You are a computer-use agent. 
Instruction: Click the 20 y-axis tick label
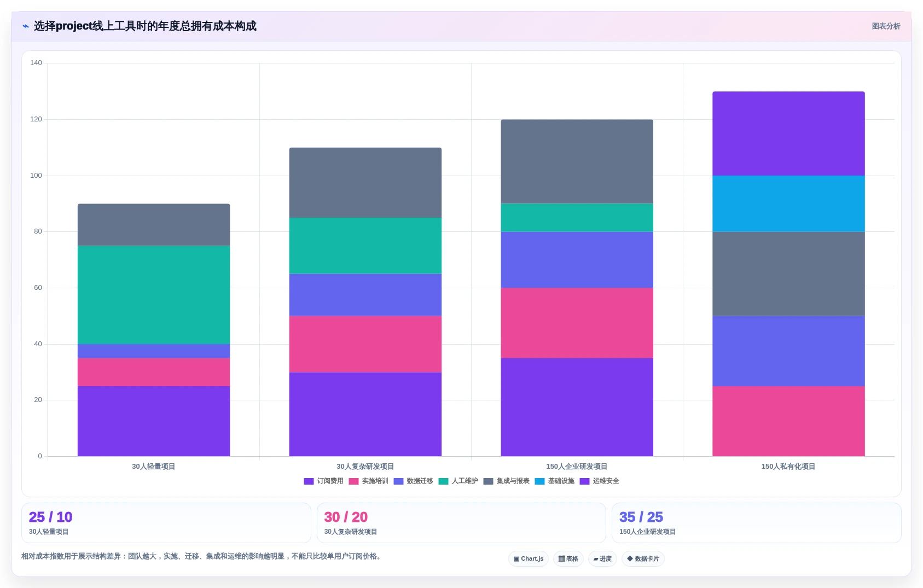(x=38, y=400)
